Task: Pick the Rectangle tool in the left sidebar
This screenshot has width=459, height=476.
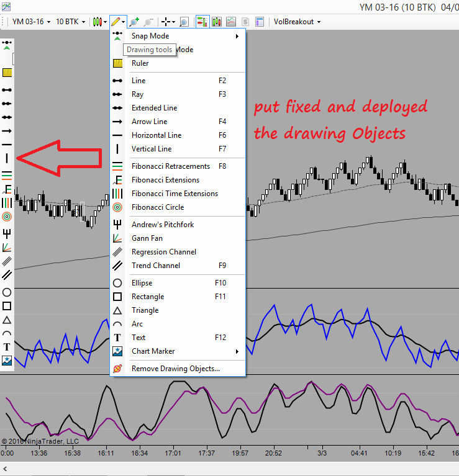Action: [x=7, y=306]
